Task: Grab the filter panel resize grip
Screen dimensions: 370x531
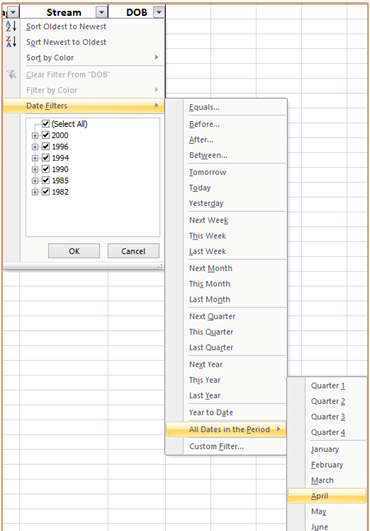Action: [x=161, y=267]
